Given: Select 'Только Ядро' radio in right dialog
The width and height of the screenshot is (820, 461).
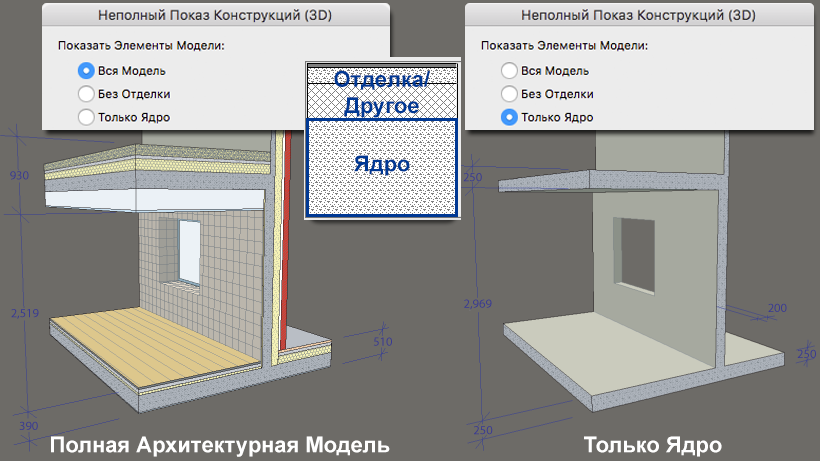Looking at the screenshot, I should [509, 117].
